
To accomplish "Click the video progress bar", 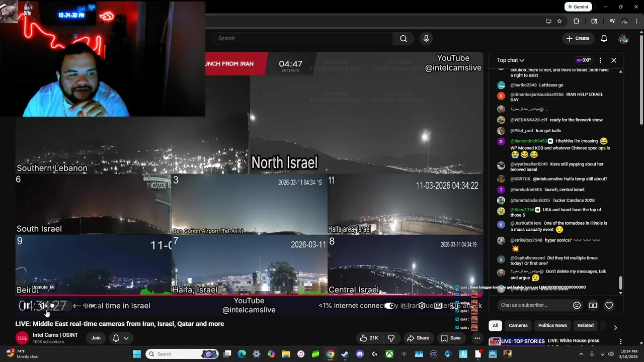I will pyautogui.click(x=249, y=296).
